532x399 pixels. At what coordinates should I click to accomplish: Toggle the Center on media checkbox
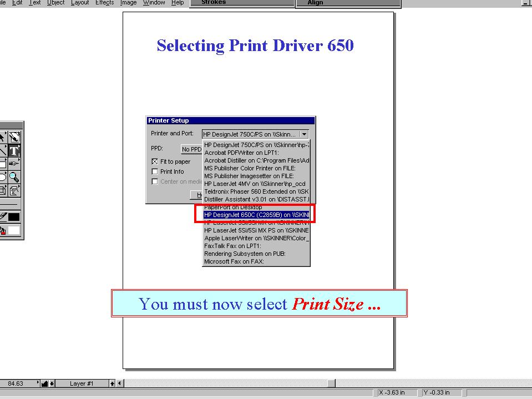coord(155,181)
